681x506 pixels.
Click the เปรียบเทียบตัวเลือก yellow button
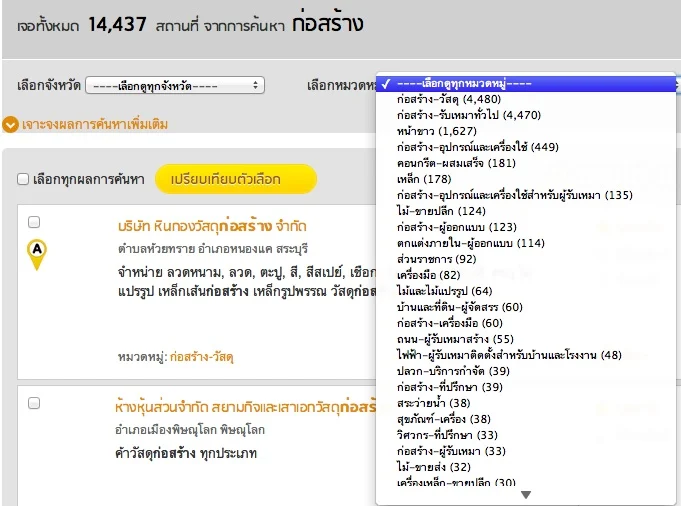click(x=236, y=179)
